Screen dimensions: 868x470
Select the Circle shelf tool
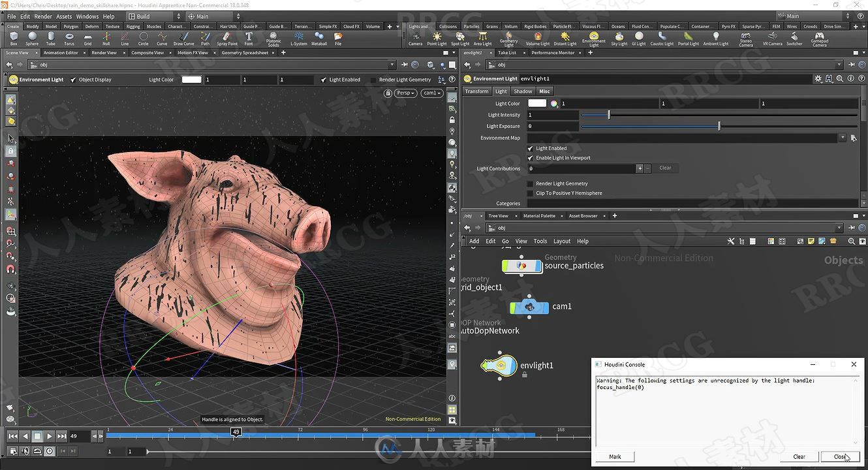pyautogui.click(x=143, y=39)
